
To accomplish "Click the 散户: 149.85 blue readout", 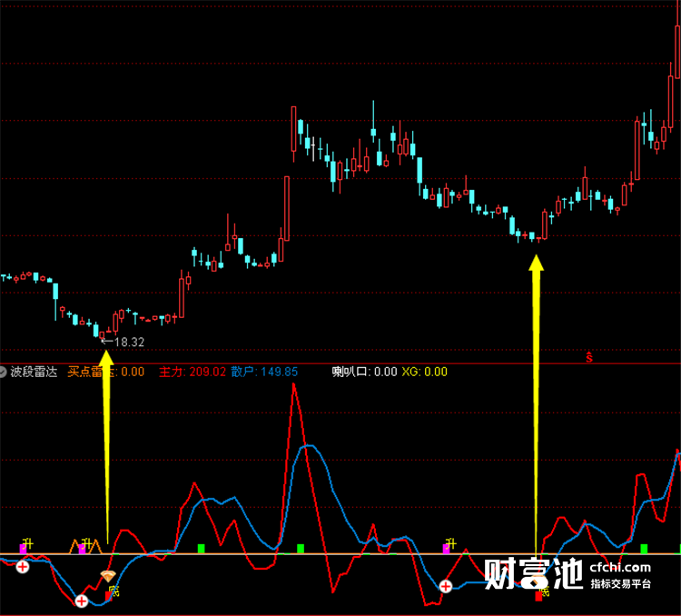I will [264, 373].
